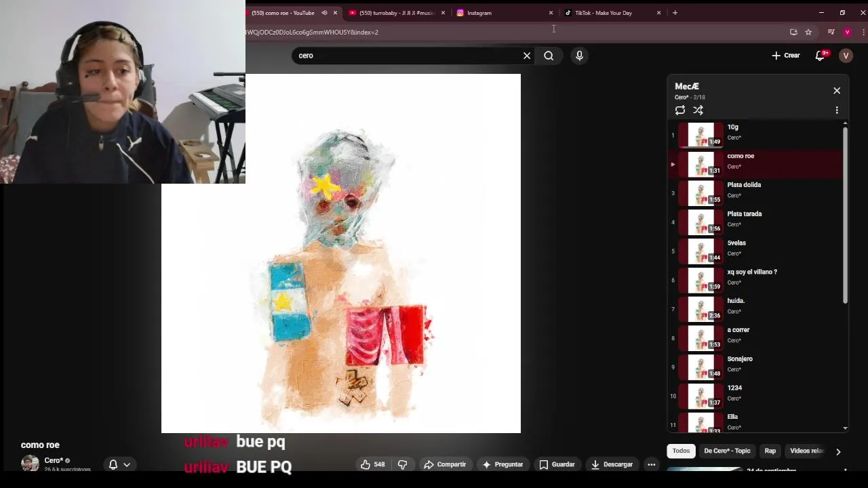Click the video album artwork
The width and height of the screenshot is (868, 488).
pos(341,253)
